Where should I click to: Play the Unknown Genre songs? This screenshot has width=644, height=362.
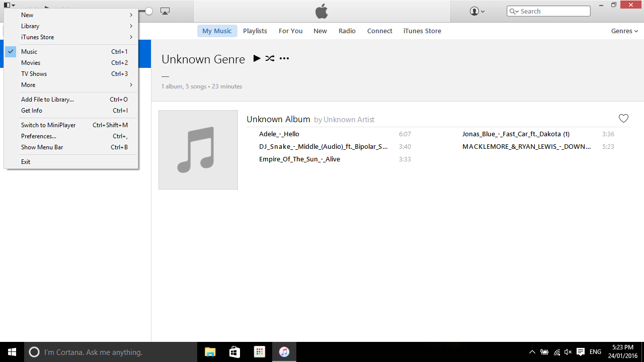[257, 58]
